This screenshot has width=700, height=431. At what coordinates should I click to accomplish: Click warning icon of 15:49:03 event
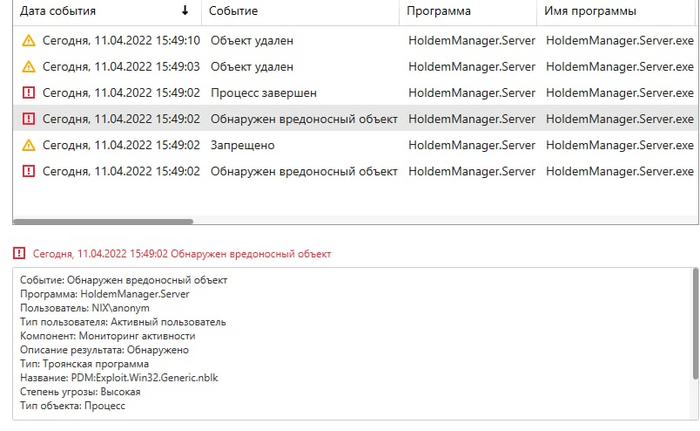pos(28,67)
